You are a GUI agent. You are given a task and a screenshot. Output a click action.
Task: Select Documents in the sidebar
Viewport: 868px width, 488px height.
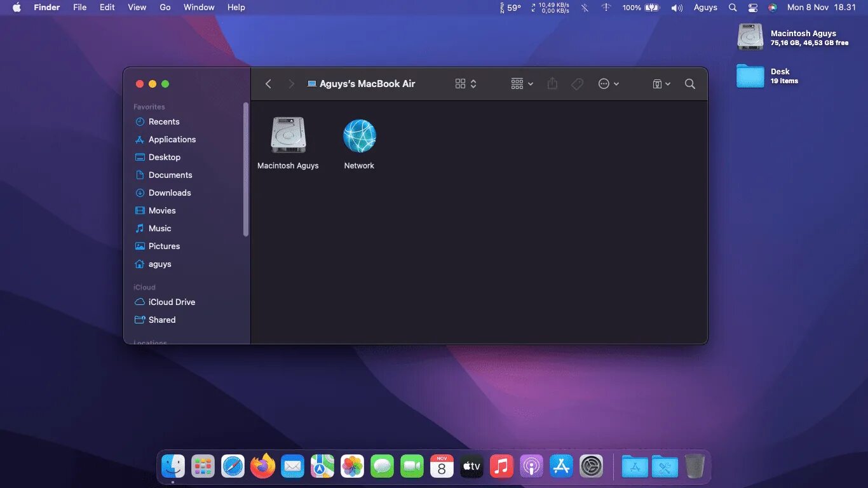click(163, 175)
